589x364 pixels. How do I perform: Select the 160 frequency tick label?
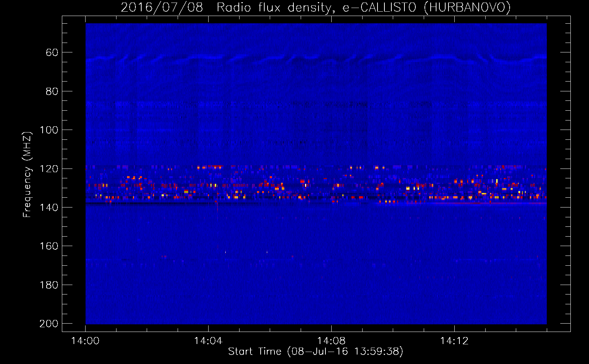[49, 246]
